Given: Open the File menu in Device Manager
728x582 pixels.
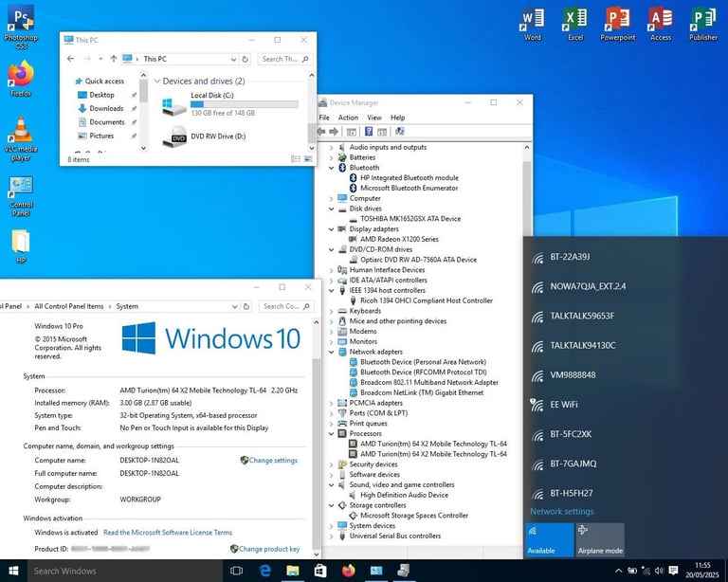Looking at the screenshot, I should coord(324,118).
